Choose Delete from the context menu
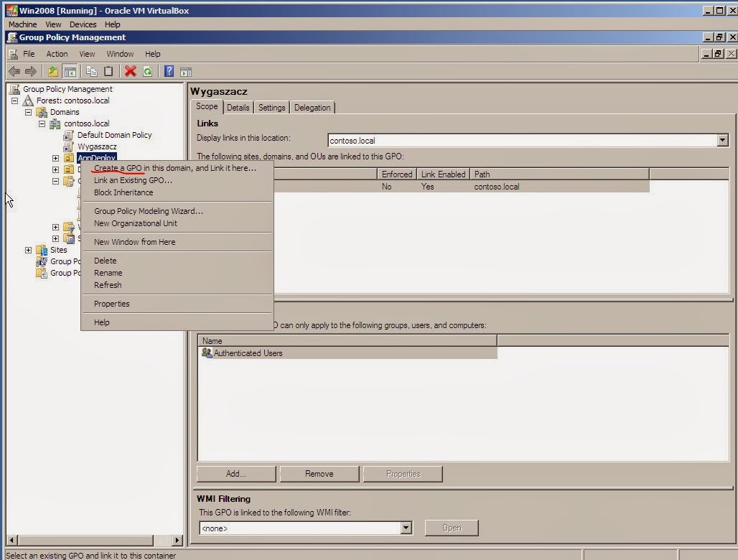Viewport: 738px width, 560px height. (x=105, y=261)
